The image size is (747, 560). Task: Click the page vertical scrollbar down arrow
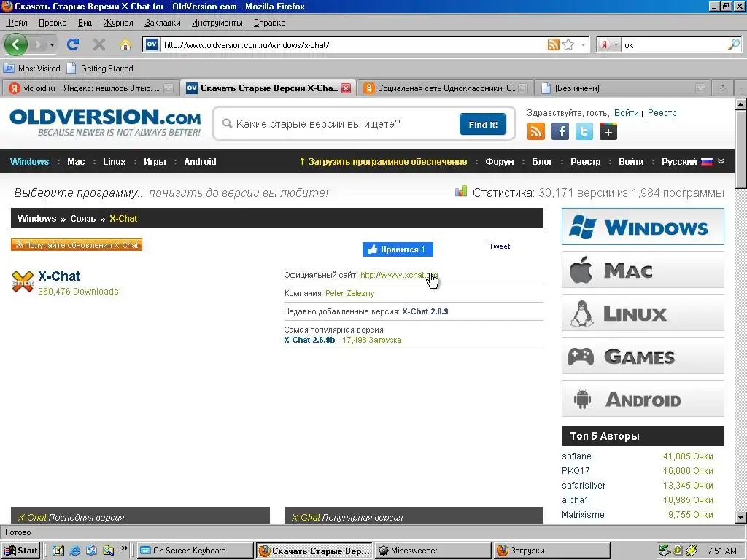pos(740,518)
